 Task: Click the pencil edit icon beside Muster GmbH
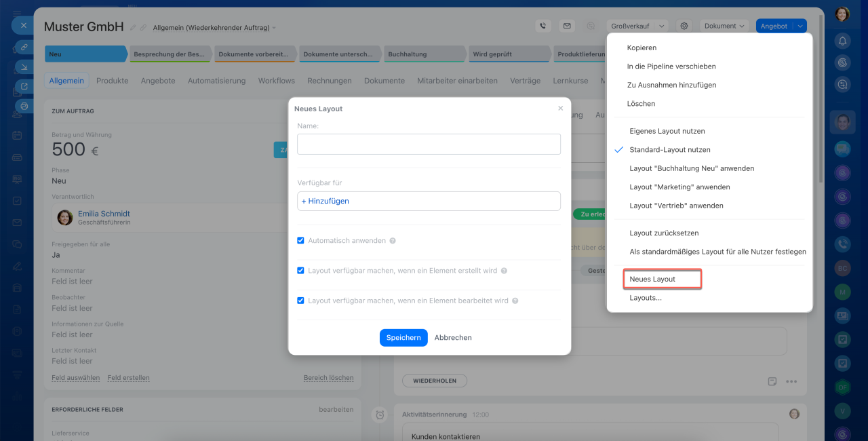[133, 28]
